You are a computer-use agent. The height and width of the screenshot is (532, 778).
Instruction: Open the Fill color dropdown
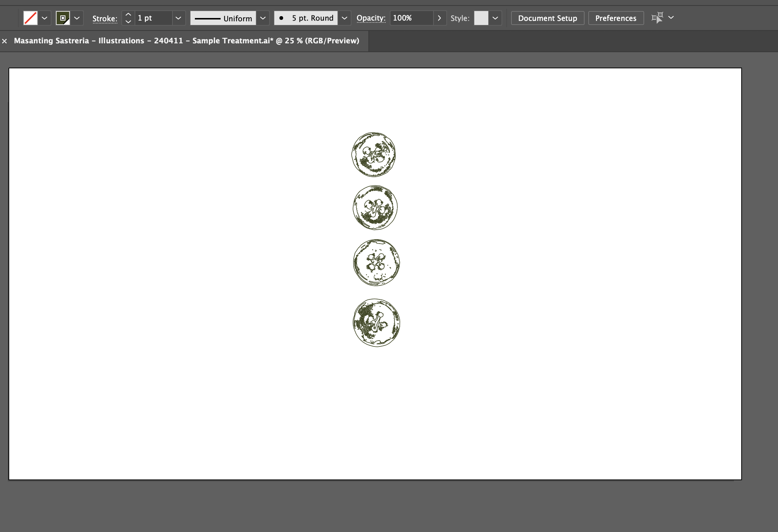click(44, 18)
